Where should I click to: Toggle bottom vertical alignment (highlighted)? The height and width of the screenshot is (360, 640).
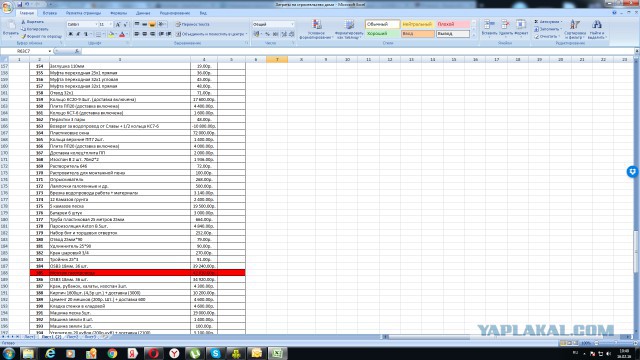click(152, 24)
